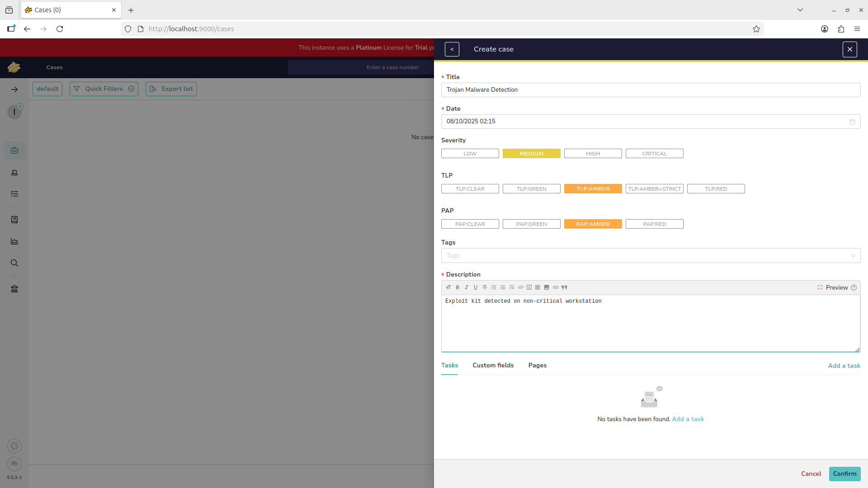Open the calendar icon in Date field
Screen dimensions: 868x488
coord(852,122)
